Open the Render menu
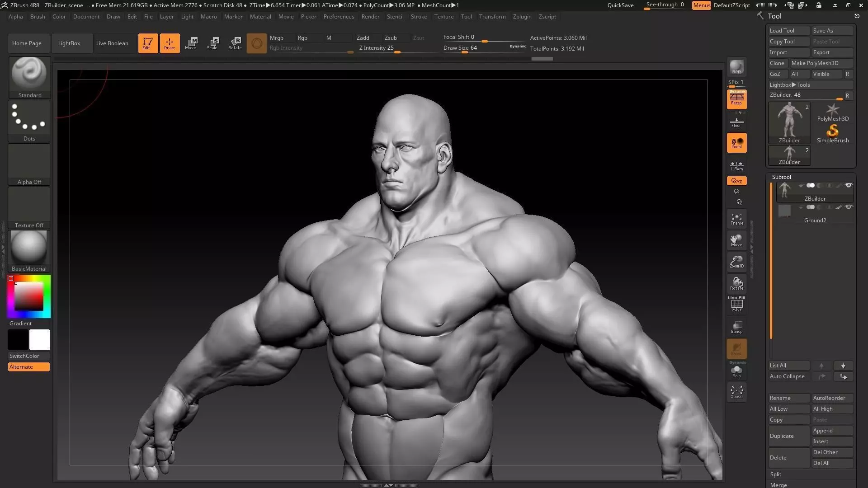This screenshot has width=868, height=488. 370,17
